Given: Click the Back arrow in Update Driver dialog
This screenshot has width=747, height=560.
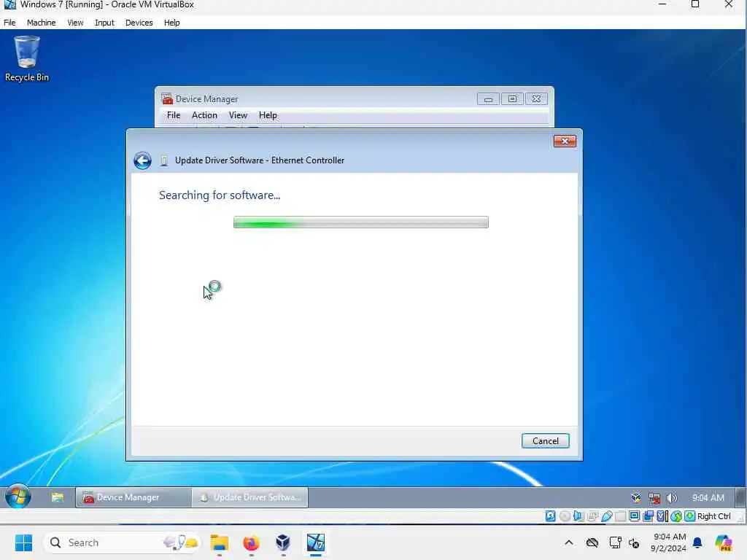Looking at the screenshot, I should click(x=142, y=161).
